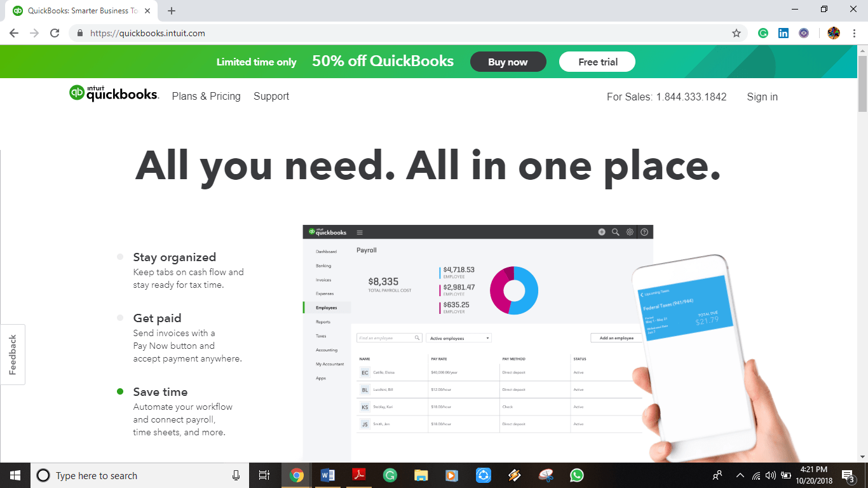This screenshot has width=868, height=488.
Task: Open Adobe Acrobat from taskbar
Action: [x=359, y=475]
